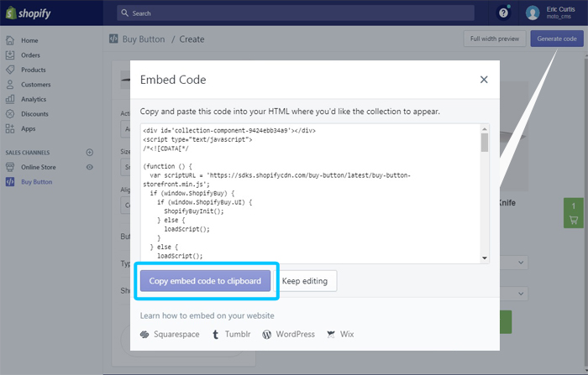The width and height of the screenshot is (588, 375).
Task: Add a sales channel with plus icon
Action: pyautogui.click(x=90, y=153)
